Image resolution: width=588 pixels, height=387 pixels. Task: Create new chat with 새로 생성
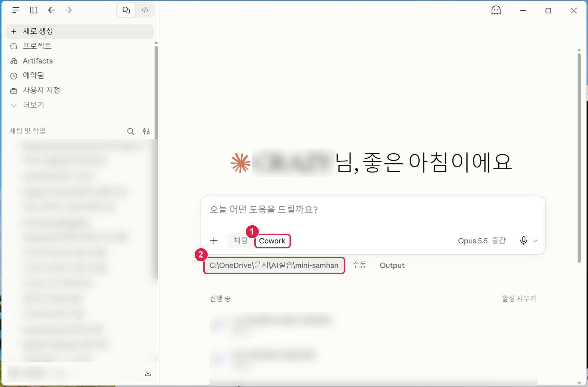[x=80, y=32]
